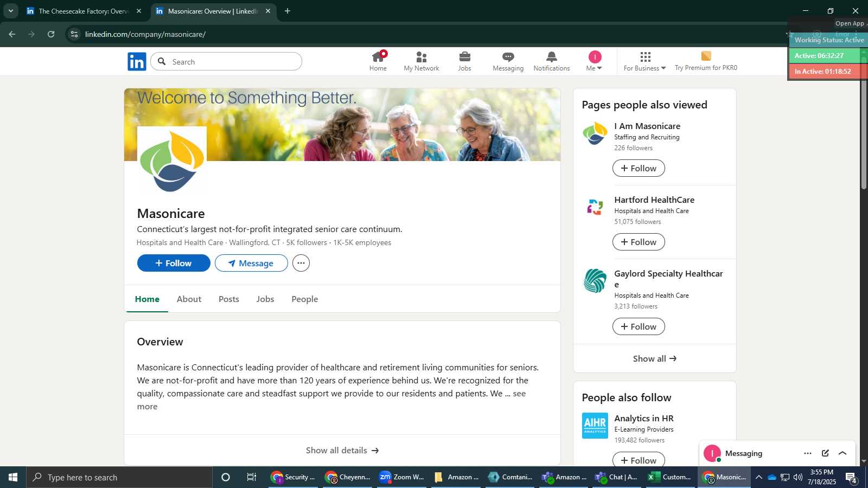Screen dimensions: 868x488
Task: Switch to the Posts tab
Action: (x=229, y=299)
